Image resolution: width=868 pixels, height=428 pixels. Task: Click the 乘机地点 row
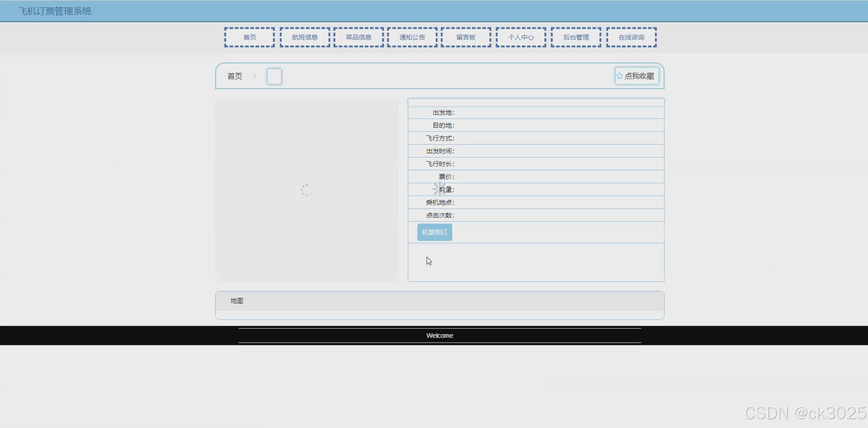[440, 202]
